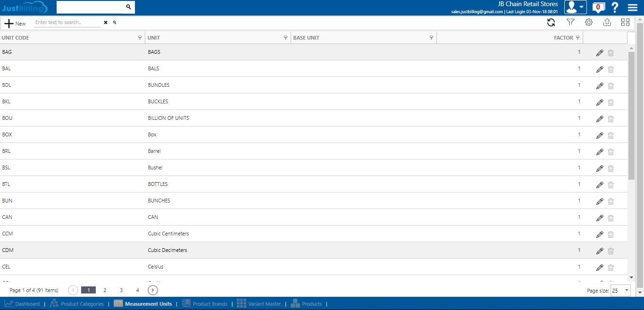Screen dimensions: 644x310
Task: Open the Variant Master tab
Action: [x=259, y=304]
